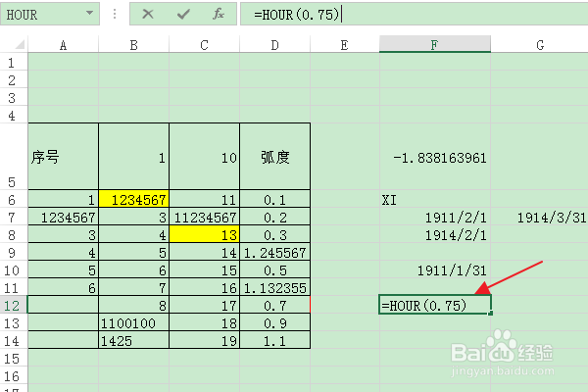Click date cell 1911/1/31
Viewport: 588px width, 392px height.
434,269
